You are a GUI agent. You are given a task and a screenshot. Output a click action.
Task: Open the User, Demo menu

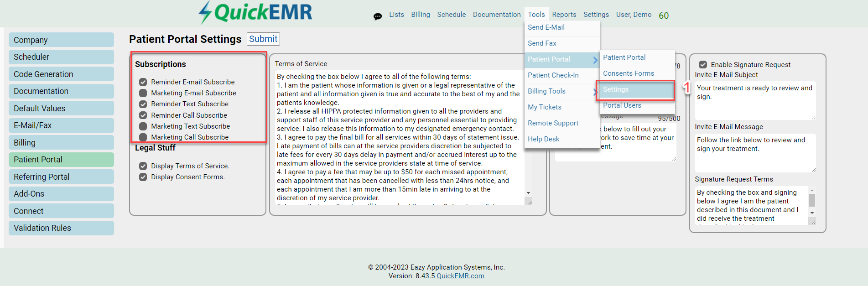(634, 15)
